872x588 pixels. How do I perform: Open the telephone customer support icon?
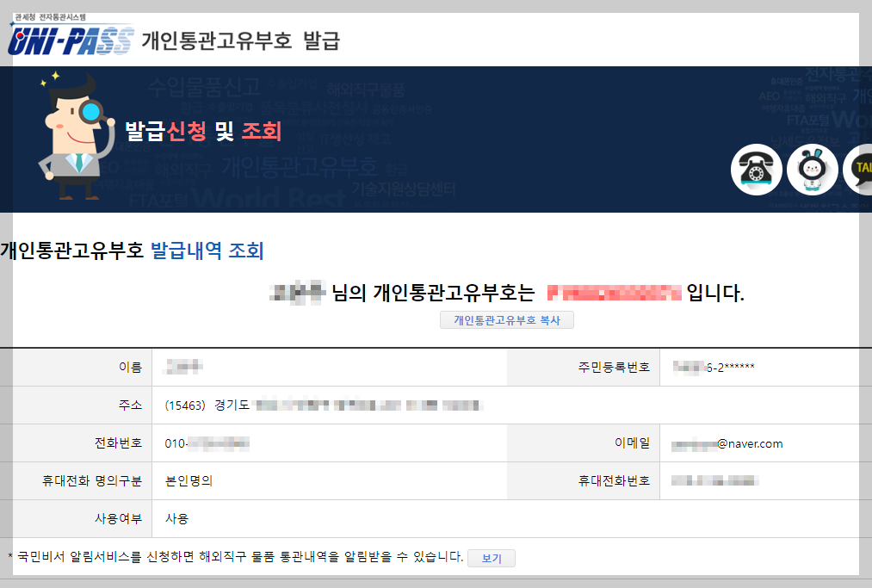(756, 170)
